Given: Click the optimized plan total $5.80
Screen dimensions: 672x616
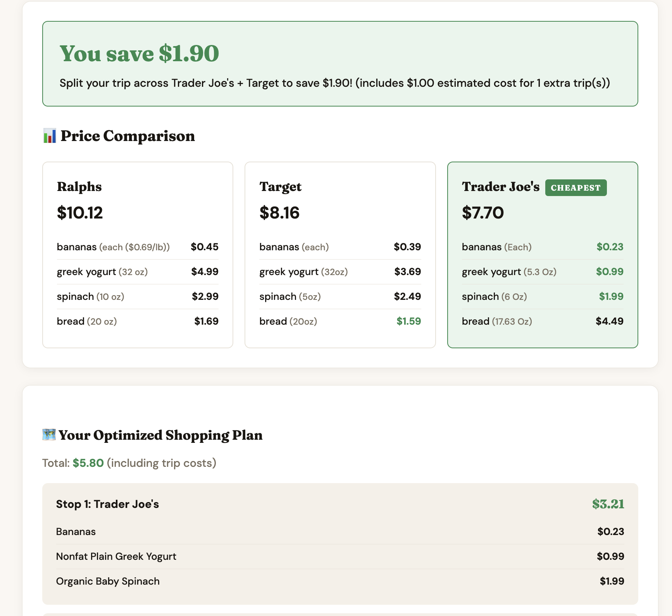Looking at the screenshot, I should point(88,463).
